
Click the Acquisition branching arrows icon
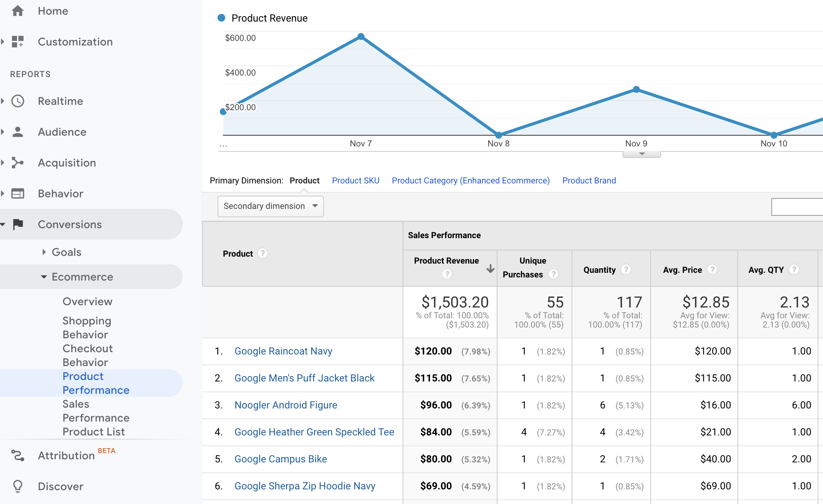(x=18, y=163)
